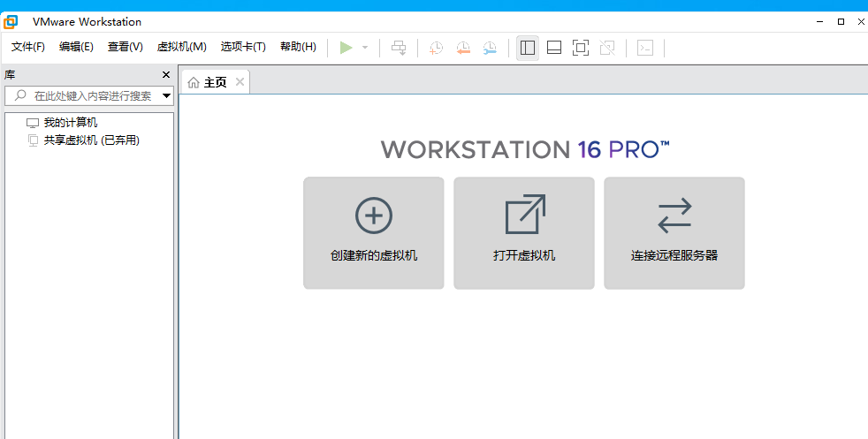
Task: Expand the library search filter dropdown arrow
Action: click(167, 95)
